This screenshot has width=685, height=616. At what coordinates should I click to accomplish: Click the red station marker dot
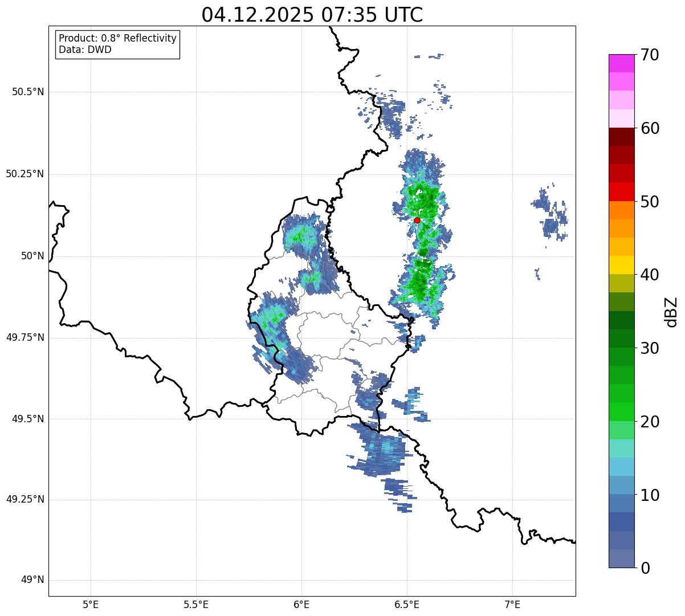click(417, 220)
